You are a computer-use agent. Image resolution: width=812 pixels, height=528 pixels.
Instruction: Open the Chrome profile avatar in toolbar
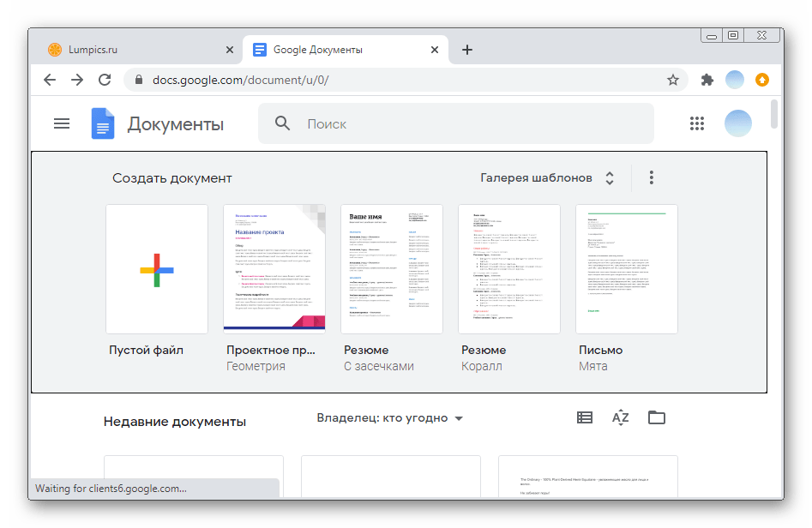[734, 80]
